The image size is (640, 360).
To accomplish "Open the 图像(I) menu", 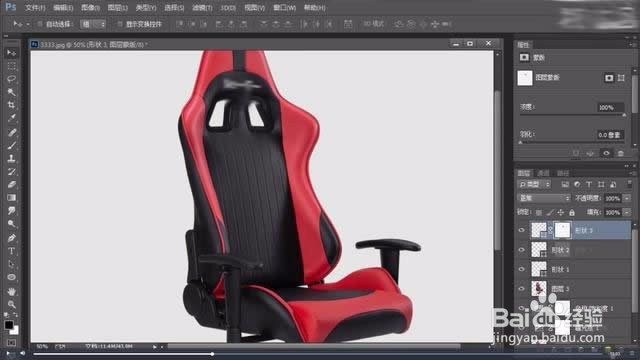I will click(90, 8).
